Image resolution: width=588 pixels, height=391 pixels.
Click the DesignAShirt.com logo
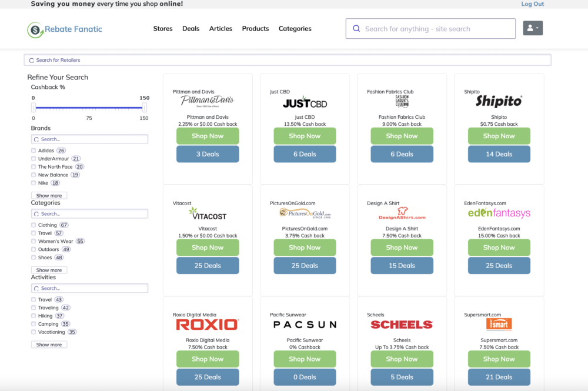pos(402,213)
